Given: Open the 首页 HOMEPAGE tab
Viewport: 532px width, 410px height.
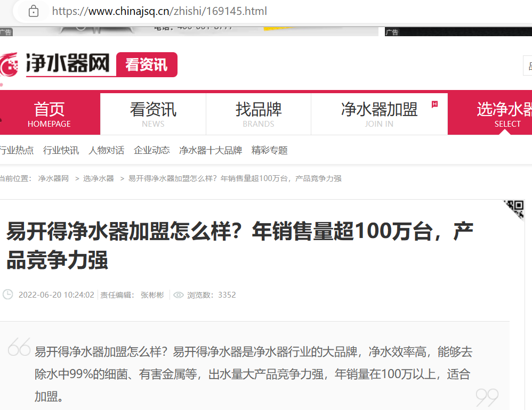Looking at the screenshot, I should click(x=50, y=114).
